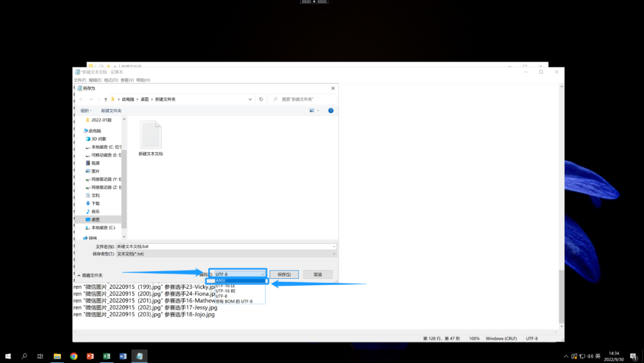The image size is (644, 363).
Task: Choose 带有 BOM 的 UTF-8 encoding
Action: [240, 302]
